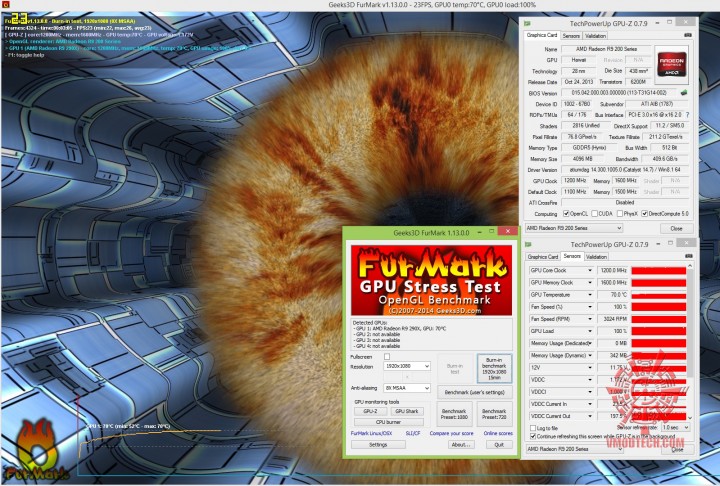Expand the GPU Load sensor dropdown
This screenshot has width=720, height=486.
(x=590, y=331)
